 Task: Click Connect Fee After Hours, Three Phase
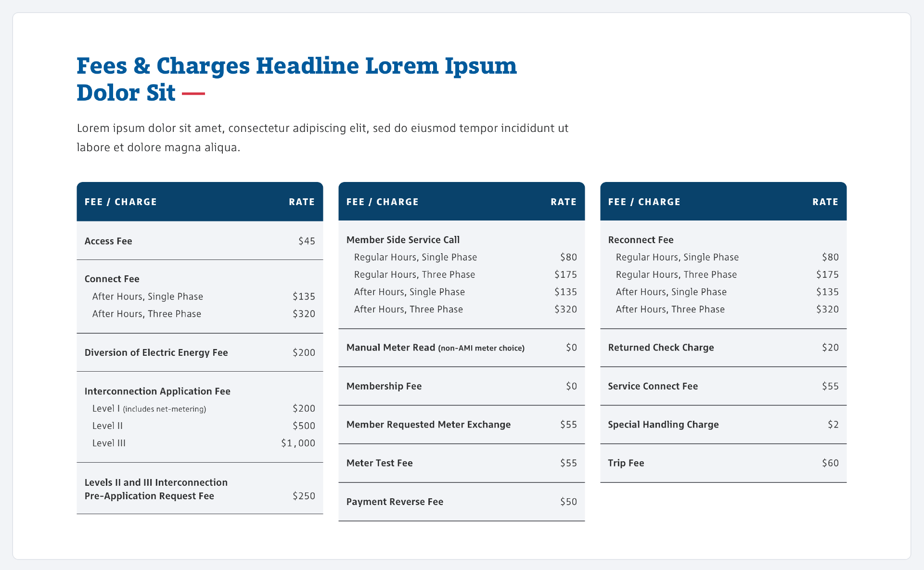click(147, 313)
